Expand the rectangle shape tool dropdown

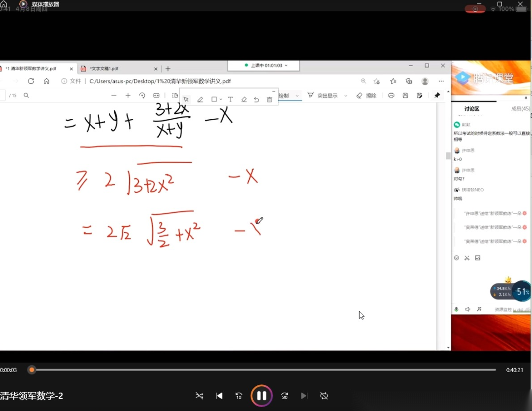(x=221, y=100)
